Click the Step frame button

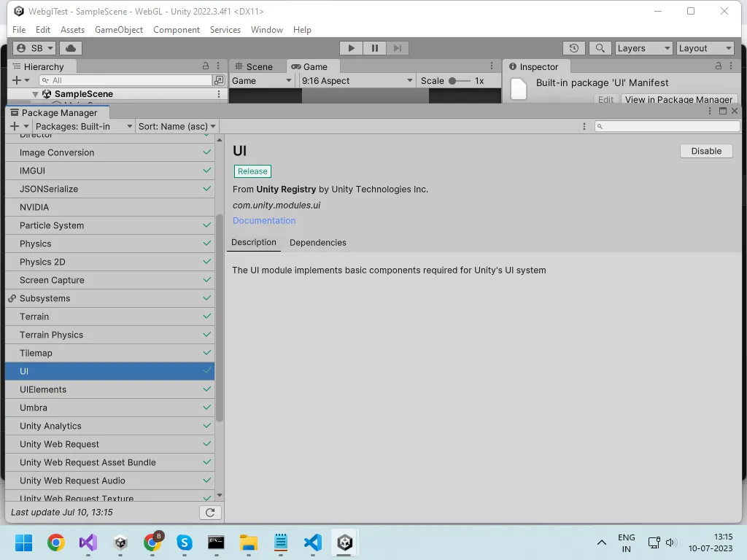(x=398, y=48)
